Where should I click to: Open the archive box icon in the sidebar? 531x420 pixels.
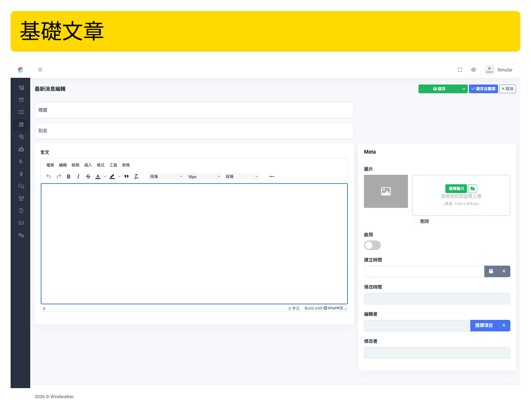coord(21,100)
